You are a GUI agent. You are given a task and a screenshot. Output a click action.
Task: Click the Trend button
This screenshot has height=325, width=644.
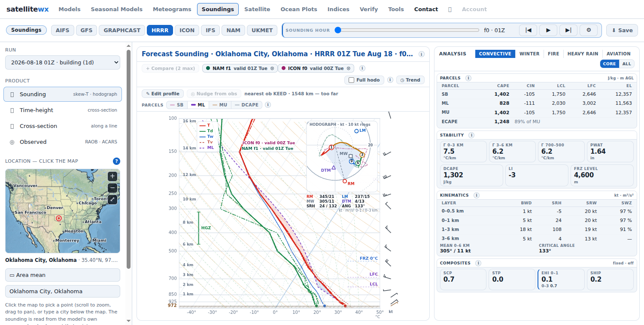click(x=410, y=80)
